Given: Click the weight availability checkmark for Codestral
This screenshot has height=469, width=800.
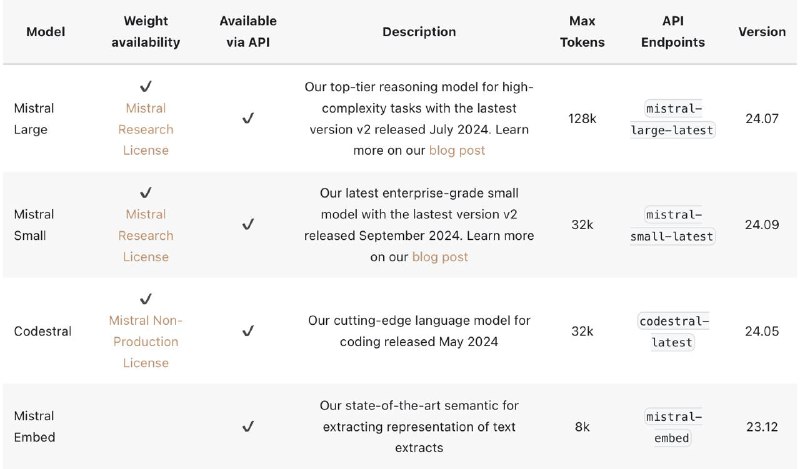Looking at the screenshot, I should [x=146, y=299].
